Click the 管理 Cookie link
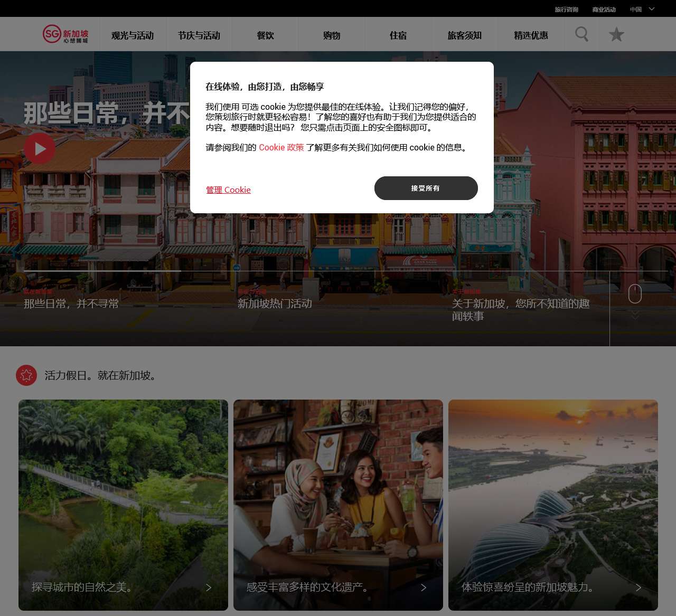 point(228,190)
